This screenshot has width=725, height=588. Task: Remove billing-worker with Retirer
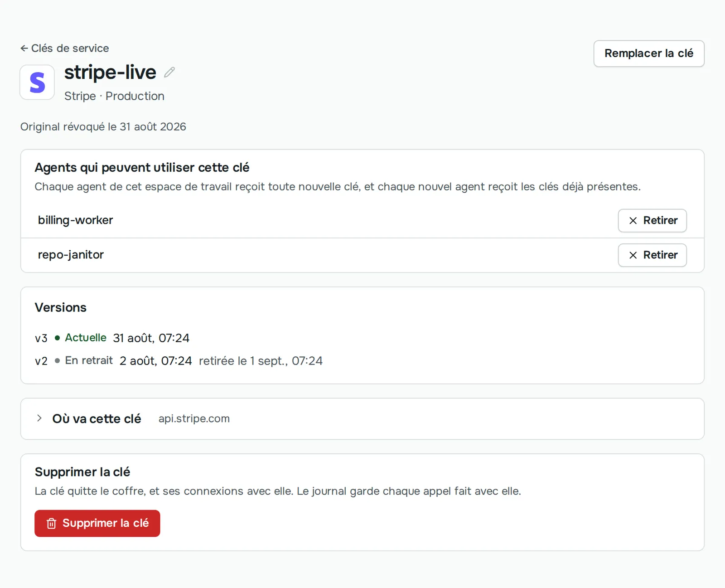652,220
